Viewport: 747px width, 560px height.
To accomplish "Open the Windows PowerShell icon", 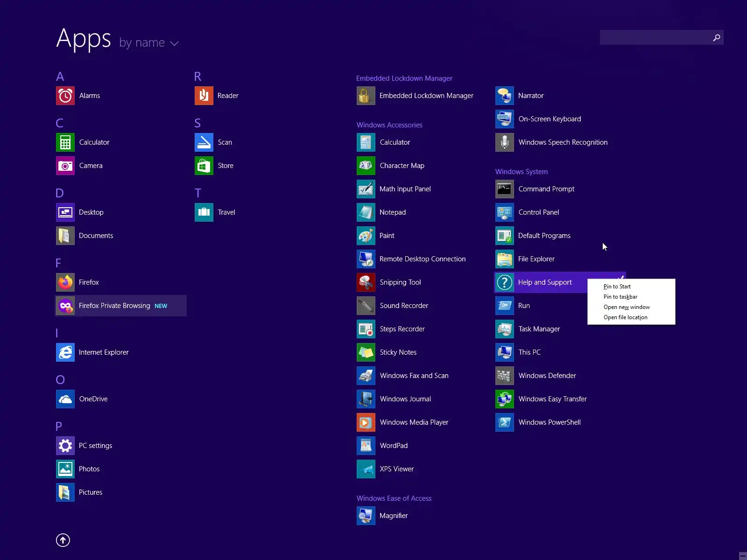I will pyautogui.click(x=505, y=422).
